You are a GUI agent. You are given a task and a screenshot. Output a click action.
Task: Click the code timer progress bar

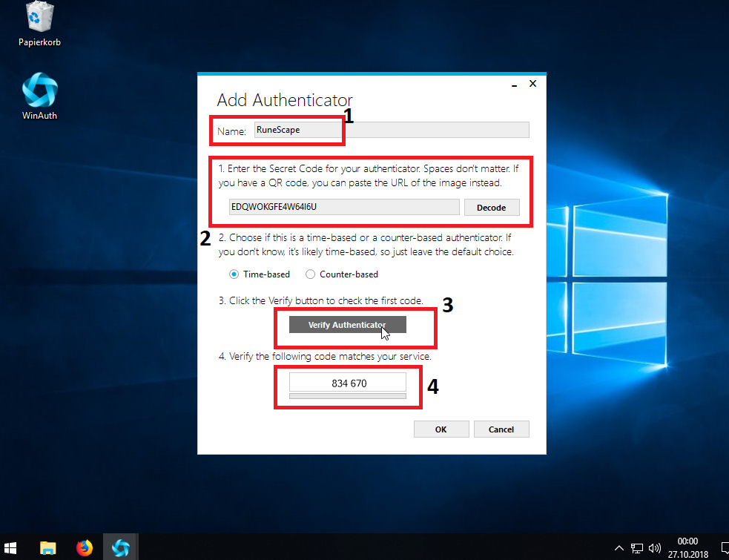click(347, 397)
